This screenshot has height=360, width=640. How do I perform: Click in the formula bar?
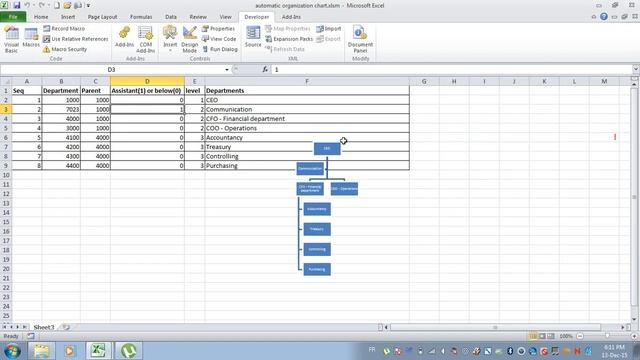451,70
